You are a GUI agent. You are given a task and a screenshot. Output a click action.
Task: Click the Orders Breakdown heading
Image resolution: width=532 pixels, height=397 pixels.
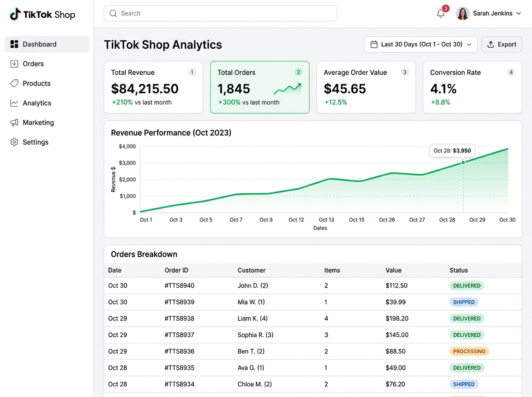tap(144, 254)
